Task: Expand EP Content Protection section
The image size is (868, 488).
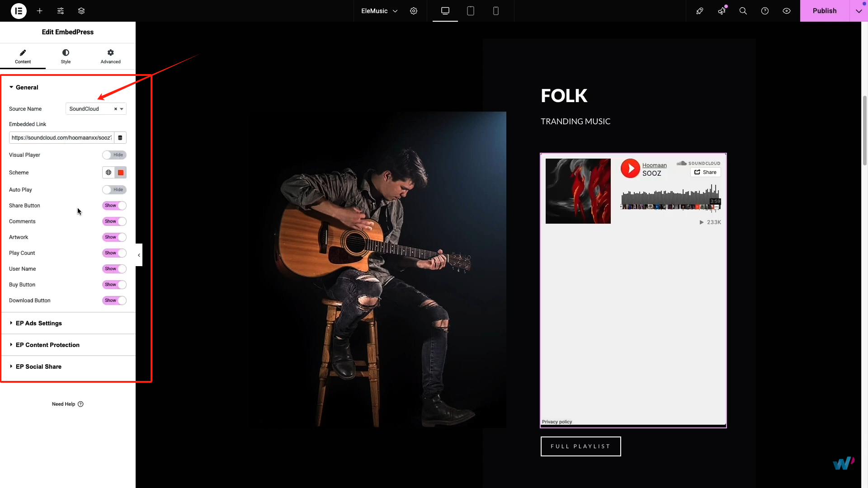Action: click(x=47, y=345)
